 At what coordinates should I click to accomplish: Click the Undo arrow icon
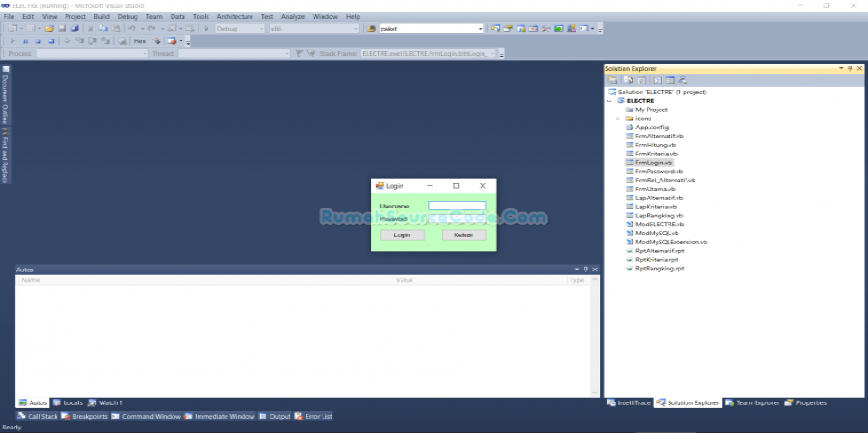pos(132,29)
